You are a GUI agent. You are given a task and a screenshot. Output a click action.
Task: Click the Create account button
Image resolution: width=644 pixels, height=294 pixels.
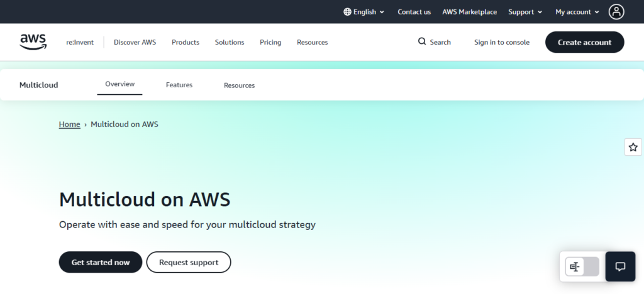click(584, 42)
